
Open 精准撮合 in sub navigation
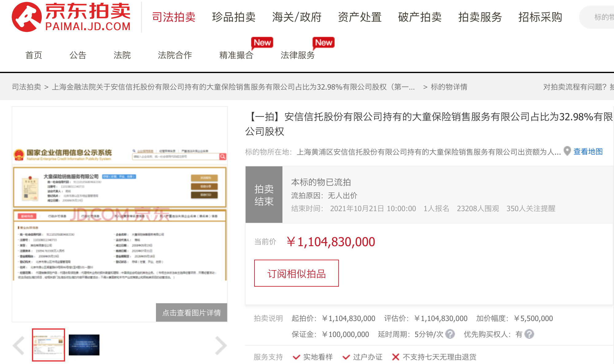pos(236,55)
